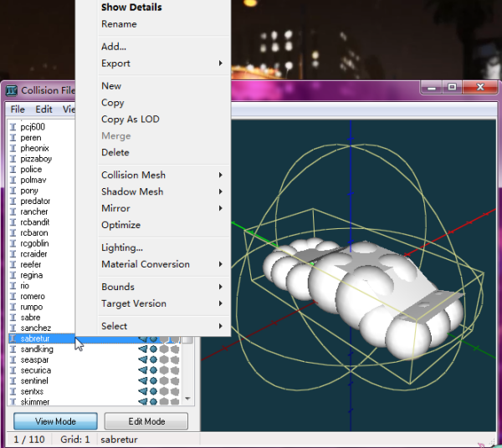Viewport: 502px width, 448px height.
Task: Click the blue cone icon in sentinel row
Action: pos(143,380)
